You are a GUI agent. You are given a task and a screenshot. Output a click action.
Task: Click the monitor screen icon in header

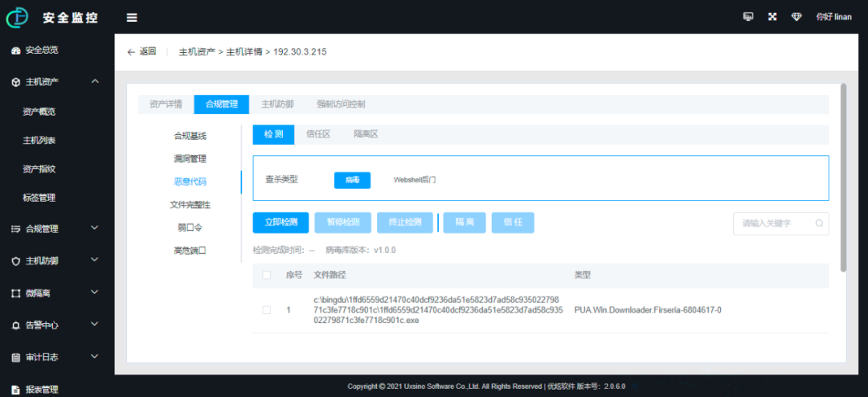point(748,17)
